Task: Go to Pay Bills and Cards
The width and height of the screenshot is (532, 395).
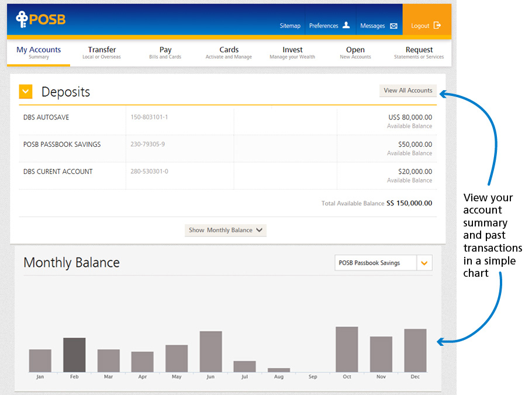Action: (x=165, y=53)
